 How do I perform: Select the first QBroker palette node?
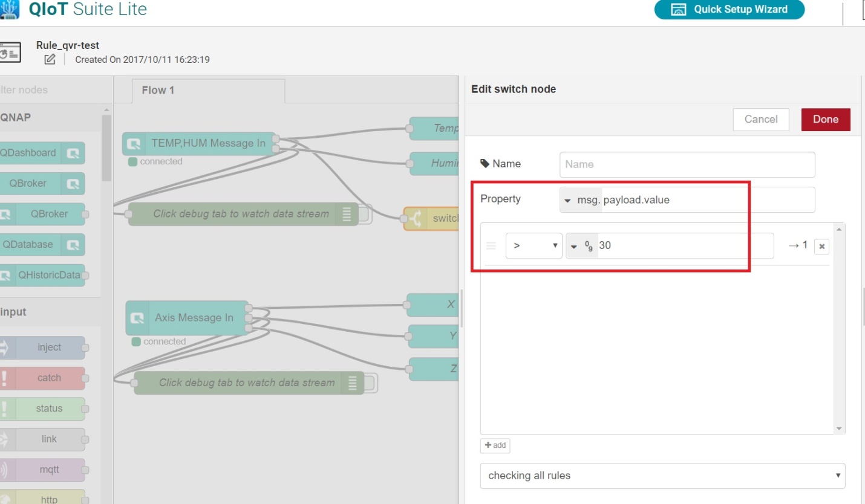click(x=41, y=183)
